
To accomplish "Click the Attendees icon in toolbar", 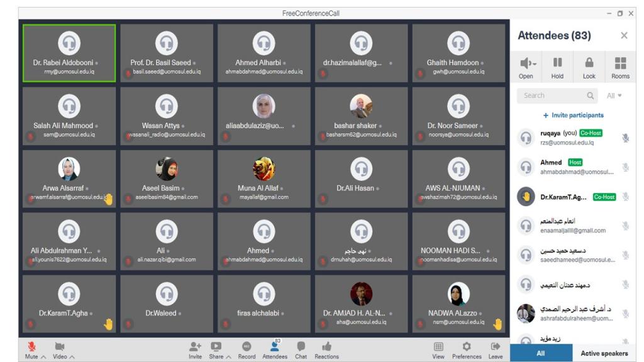I will click(x=274, y=347).
